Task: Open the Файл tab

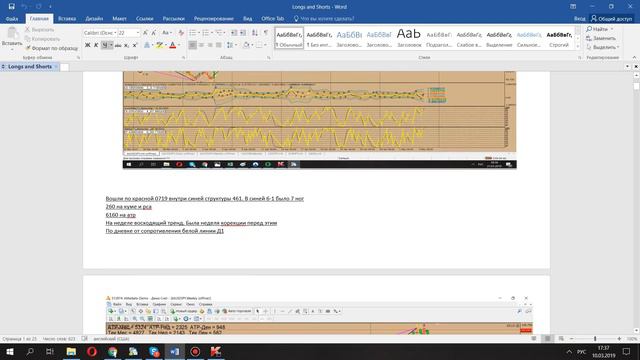Action: pyautogui.click(x=12, y=19)
